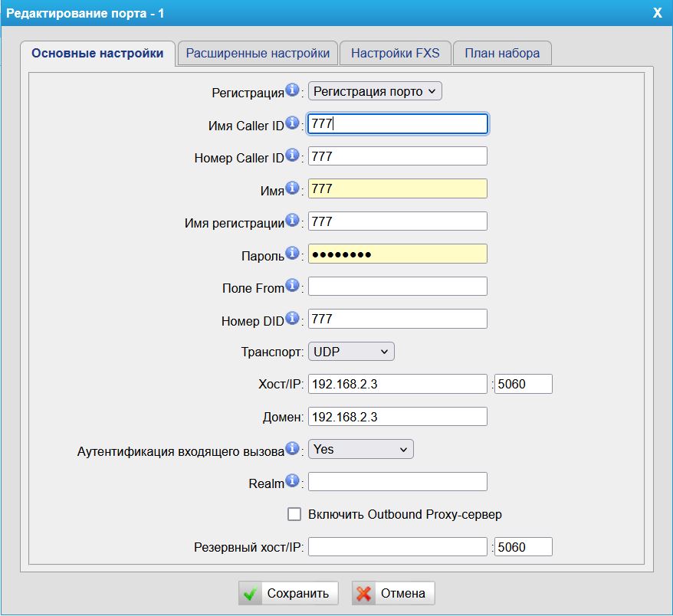Enable the Outbound Proxy-сервер checkbox
Screen dimensions: 673x616
coord(294,514)
